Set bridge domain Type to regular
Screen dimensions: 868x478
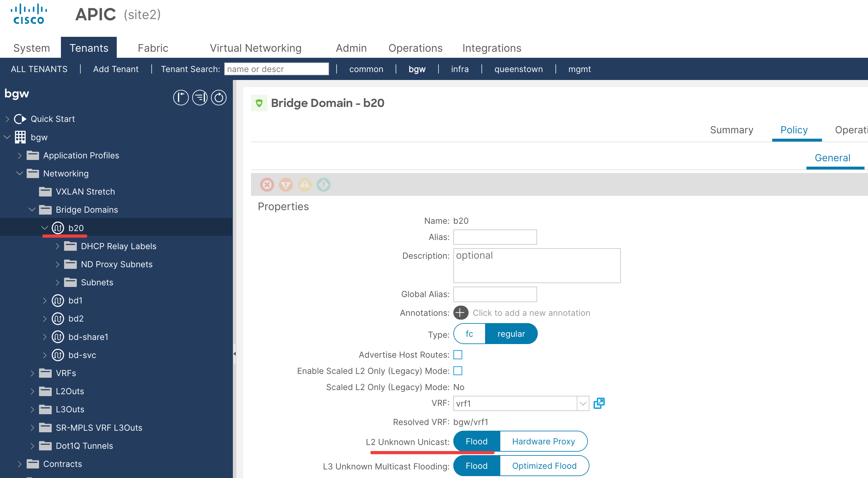511,334
